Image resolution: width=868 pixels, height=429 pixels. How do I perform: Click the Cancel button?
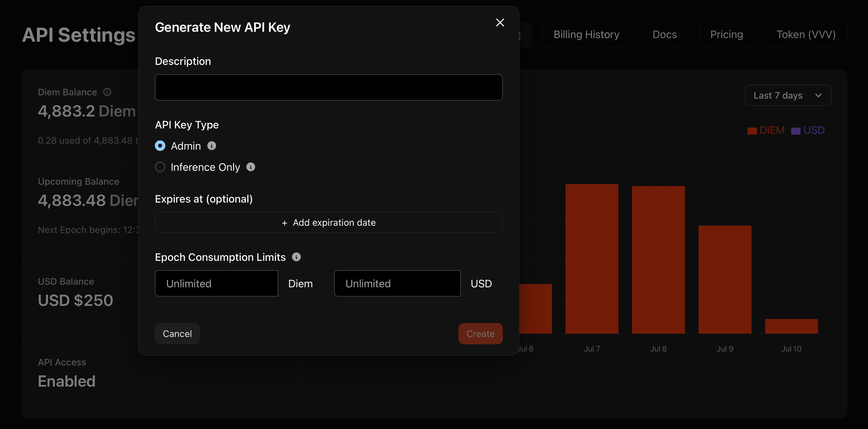(x=177, y=334)
